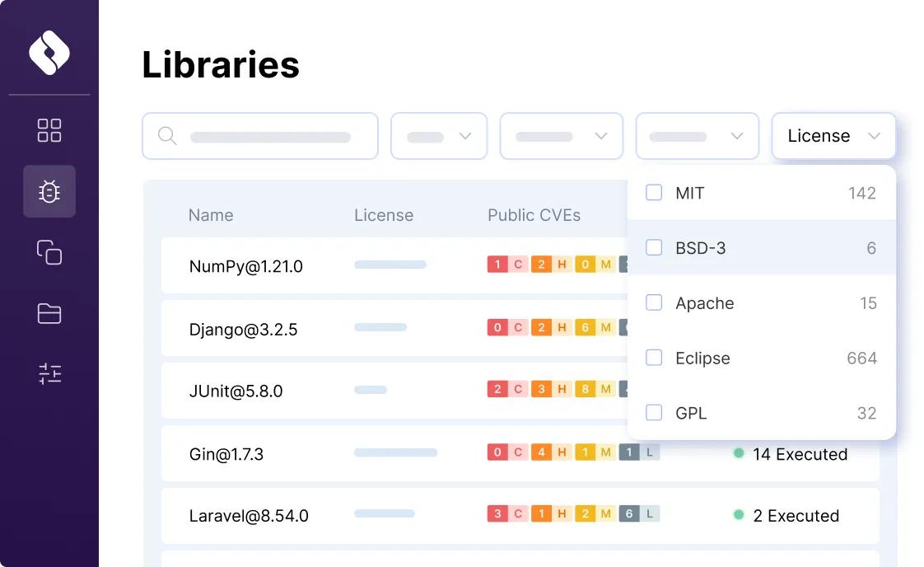
Task: Open the projects folder icon in sidebar
Action: (x=49, y=314)
